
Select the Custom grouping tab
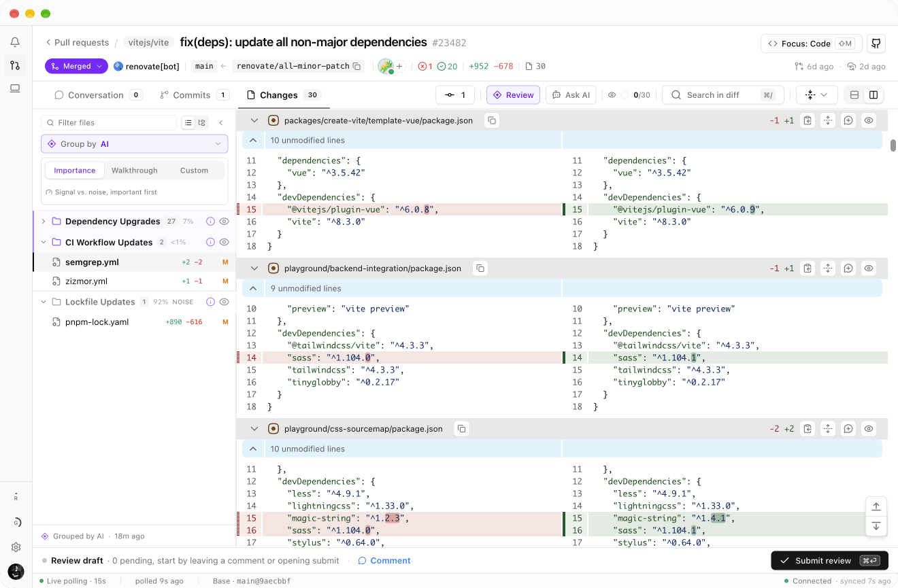tap(194, 171)
